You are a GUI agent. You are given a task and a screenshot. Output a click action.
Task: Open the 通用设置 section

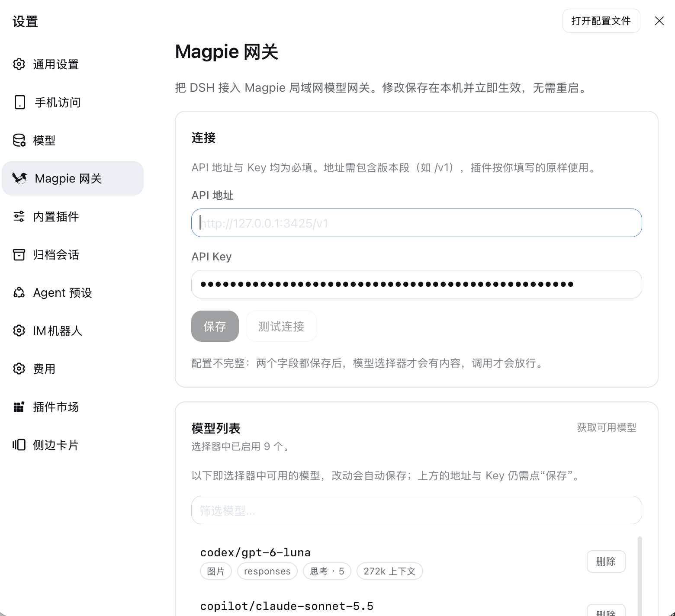73,64
